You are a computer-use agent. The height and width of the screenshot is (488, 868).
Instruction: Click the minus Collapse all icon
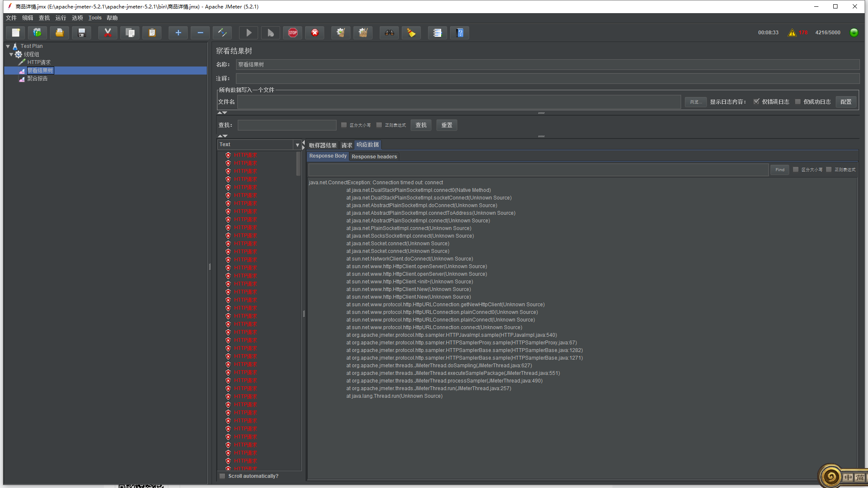coord(200,33)
